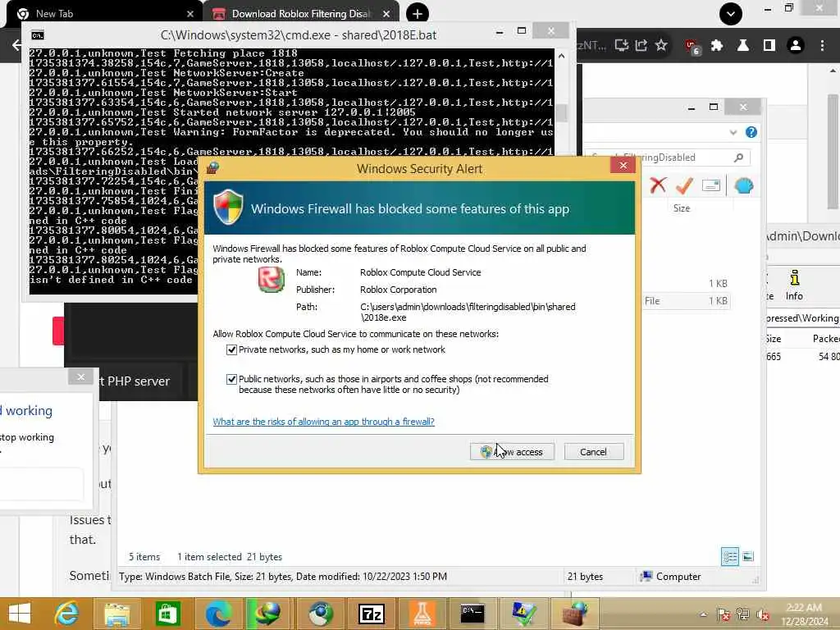Viewport: 840px width, 630px height.
Task: Click the blue shell toolbar icon
Action: (x=743, y=186)
